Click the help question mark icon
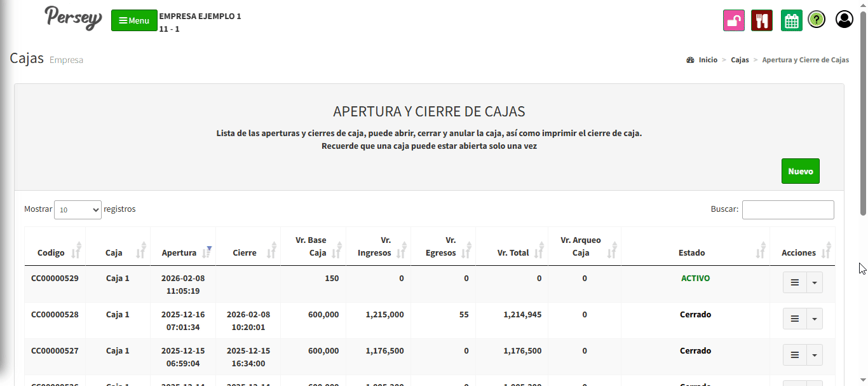Screen dimensions: 868x386 817,20
